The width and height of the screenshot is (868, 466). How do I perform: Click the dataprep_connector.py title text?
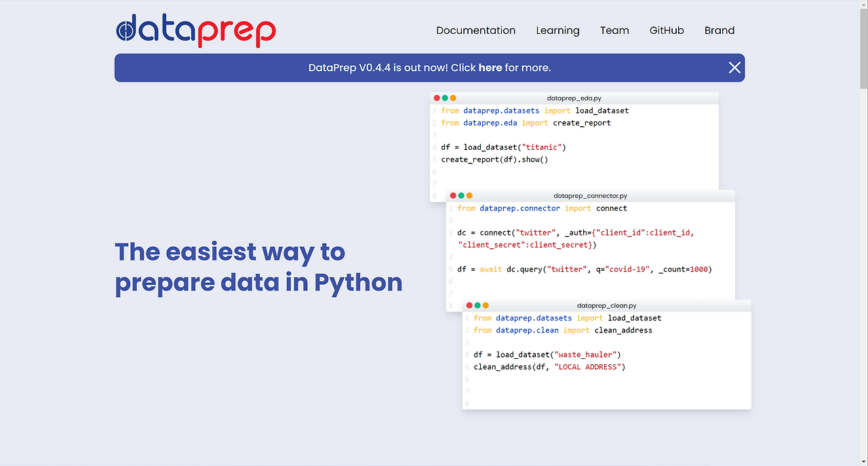[590, 196]
